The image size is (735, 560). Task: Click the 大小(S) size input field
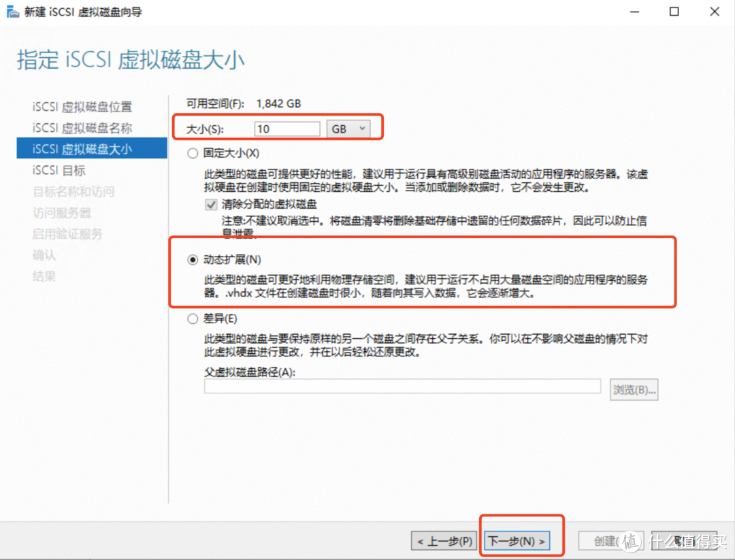click(x=287, y=129)
